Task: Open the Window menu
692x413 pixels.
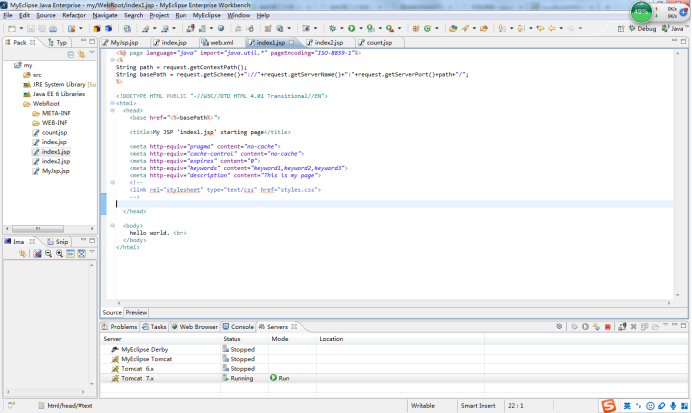Action: coord(238,15)
